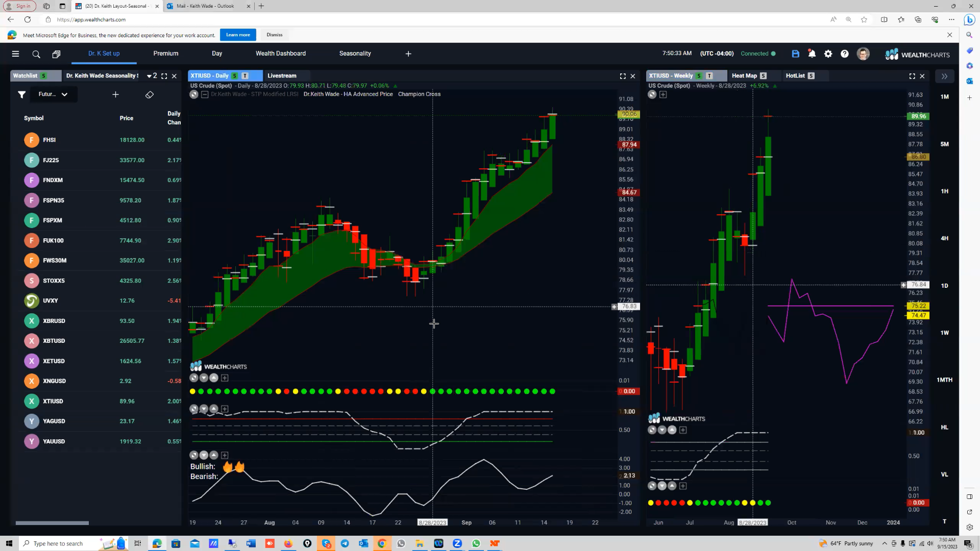Open Google Chrome from the taskbar
Screen dimensions: 980x551
(382, 543)
